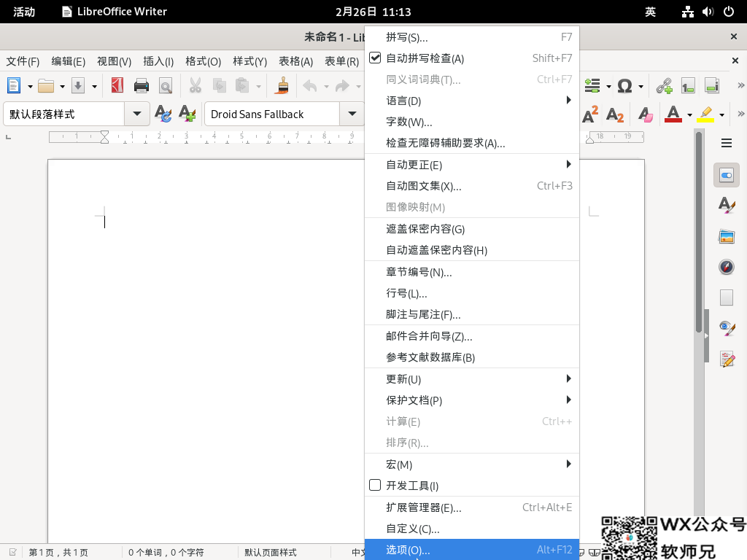Open 活动 activities overview
This screenshot has height=560, width=747.
[24, 12]
